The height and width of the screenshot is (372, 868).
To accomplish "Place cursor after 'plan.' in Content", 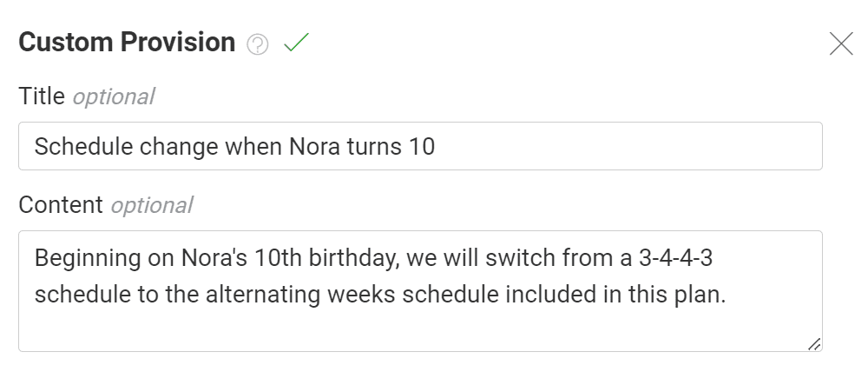I will (727, 295).
